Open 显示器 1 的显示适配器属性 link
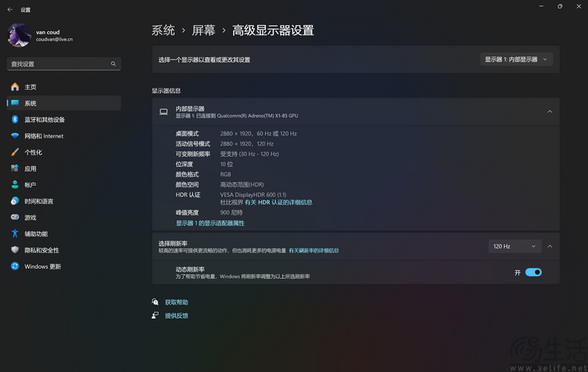Image resolution: width=588 pixels, height=372 pixels. pos(210,223)
